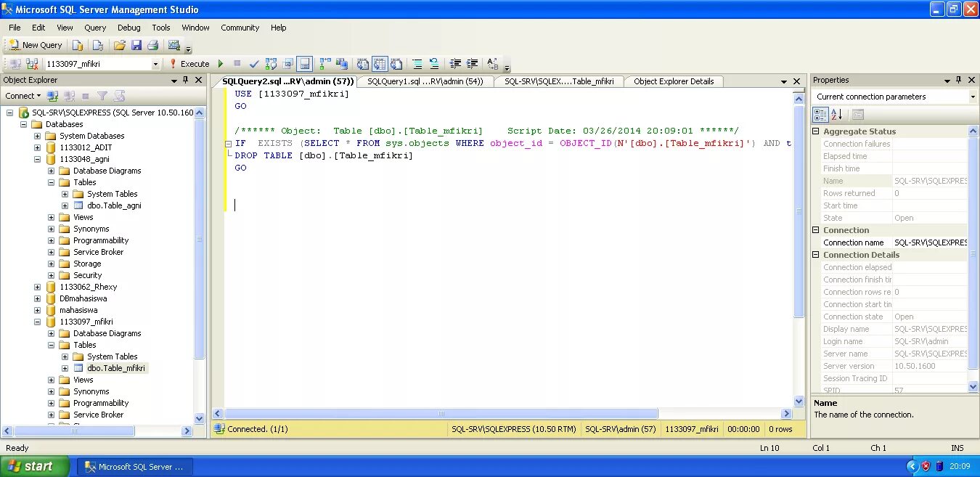Display the Estimated Execution Plan
This screenshot has height=477, width=980.
271,64
